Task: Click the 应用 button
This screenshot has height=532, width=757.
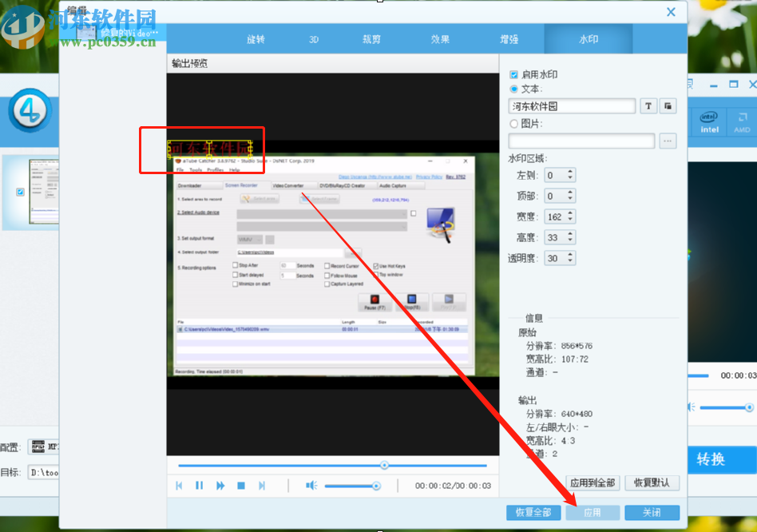Action: tap(593, 512)
